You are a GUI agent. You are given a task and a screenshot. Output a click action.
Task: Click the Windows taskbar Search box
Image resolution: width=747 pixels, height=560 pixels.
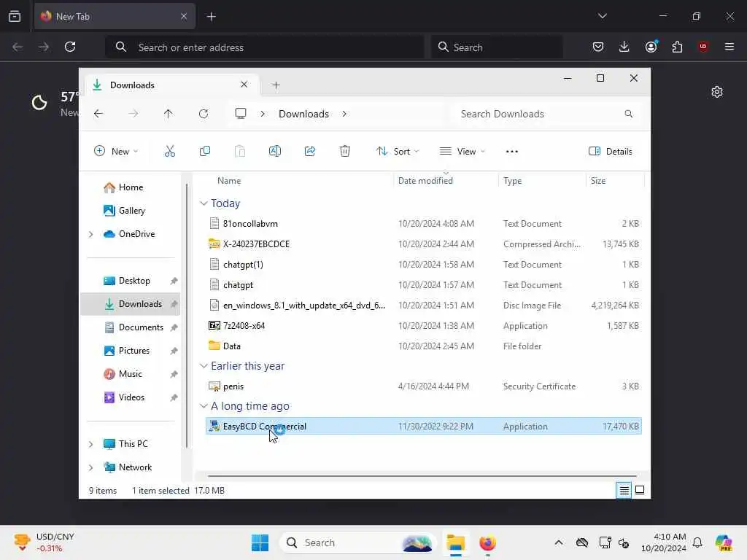(x=357, y=542)
